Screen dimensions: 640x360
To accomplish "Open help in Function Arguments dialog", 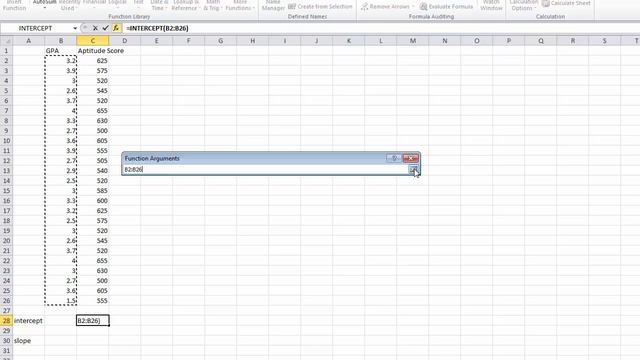I will pos(394,158).
